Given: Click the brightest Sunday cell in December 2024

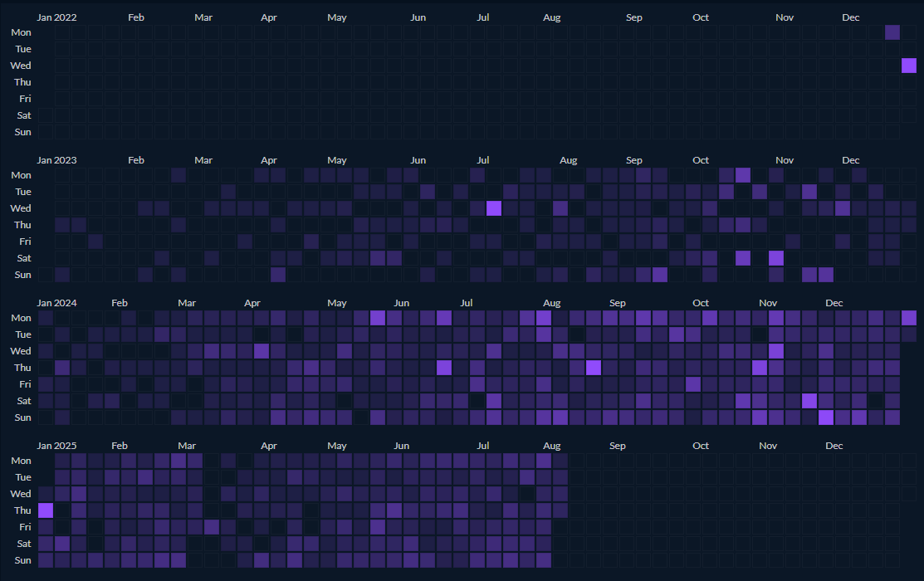Looking at the screenshot, I should 826,417.
